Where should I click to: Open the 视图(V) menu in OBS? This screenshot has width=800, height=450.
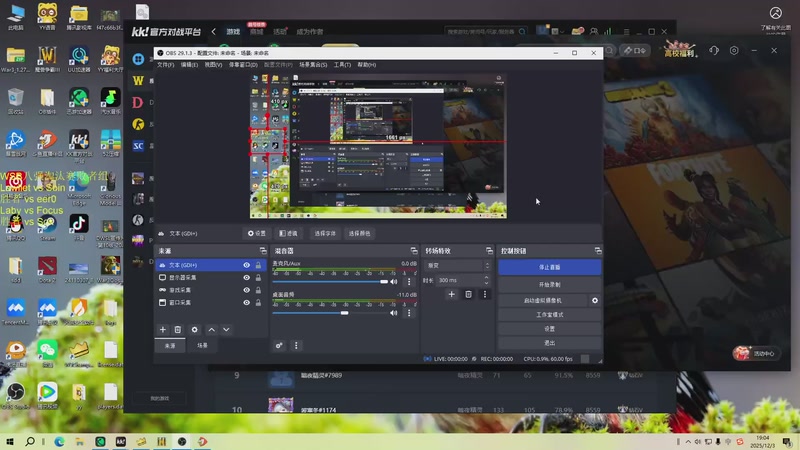(213, 65)
